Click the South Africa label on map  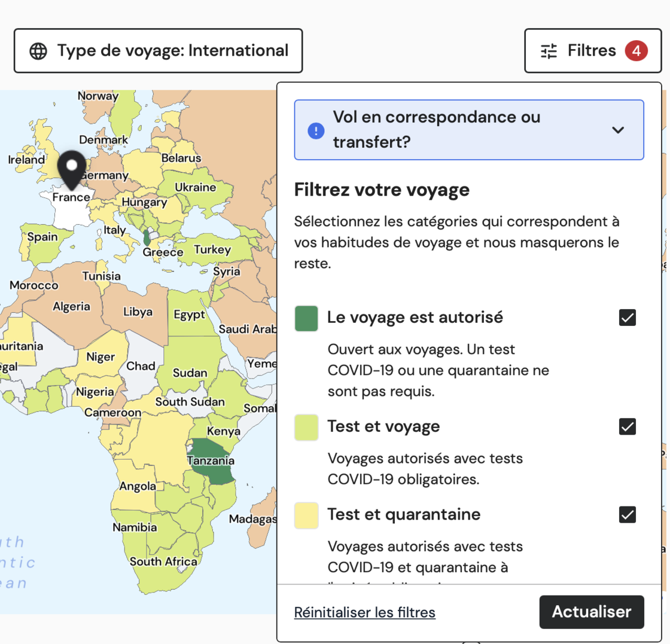point(163,562)
